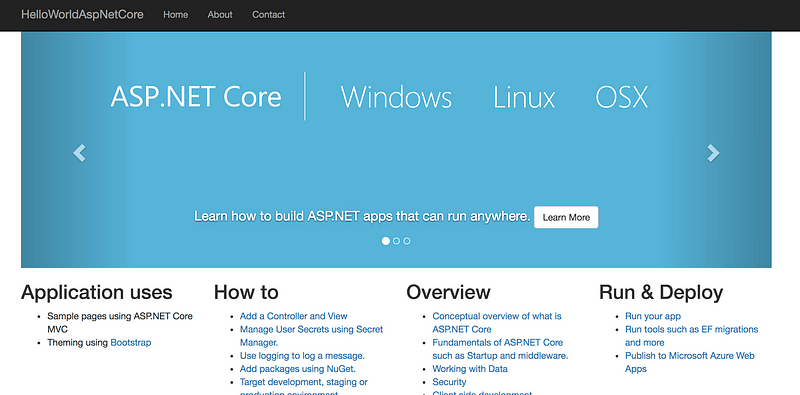Go to previous carousel slide arrow
This screenshot has width=800, height=395.
[79, 153]
